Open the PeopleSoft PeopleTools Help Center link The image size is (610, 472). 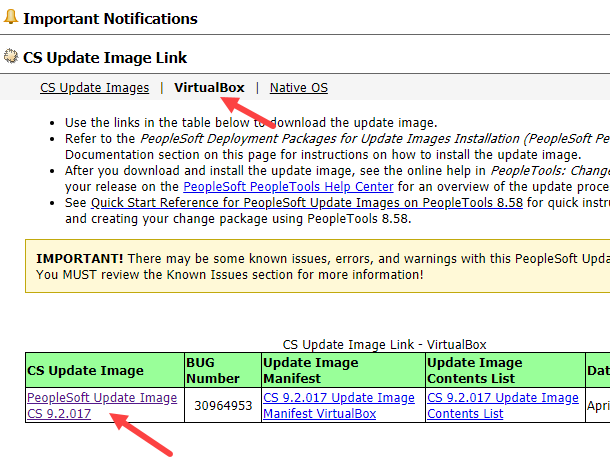[x=288, y=187]
